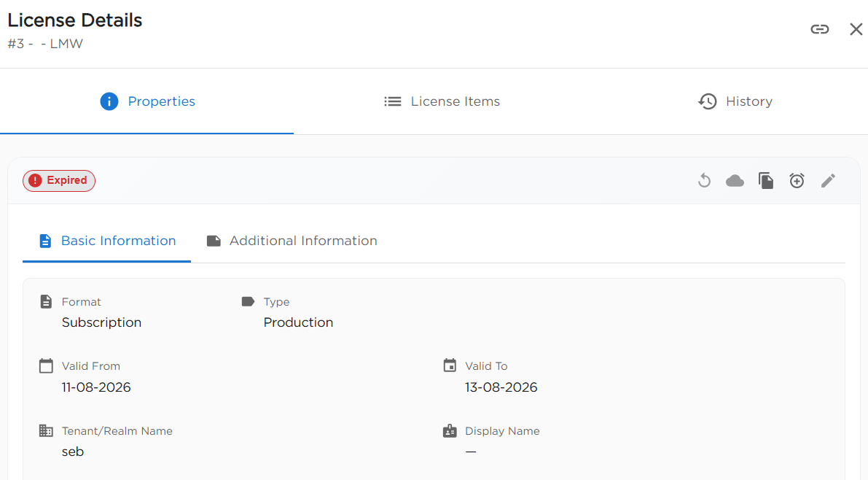The width and height of the screenshot is (868, 480).
Task: Open the License Items tab
Action: click(442, 101)
